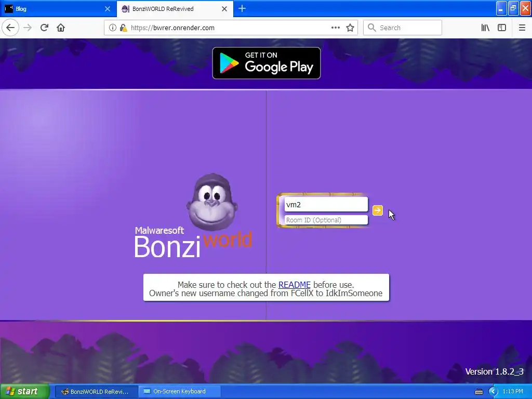This screenshot has width=532, height=399.
Task: Open page actions three-dots menu
Action: tap(335, 28)
